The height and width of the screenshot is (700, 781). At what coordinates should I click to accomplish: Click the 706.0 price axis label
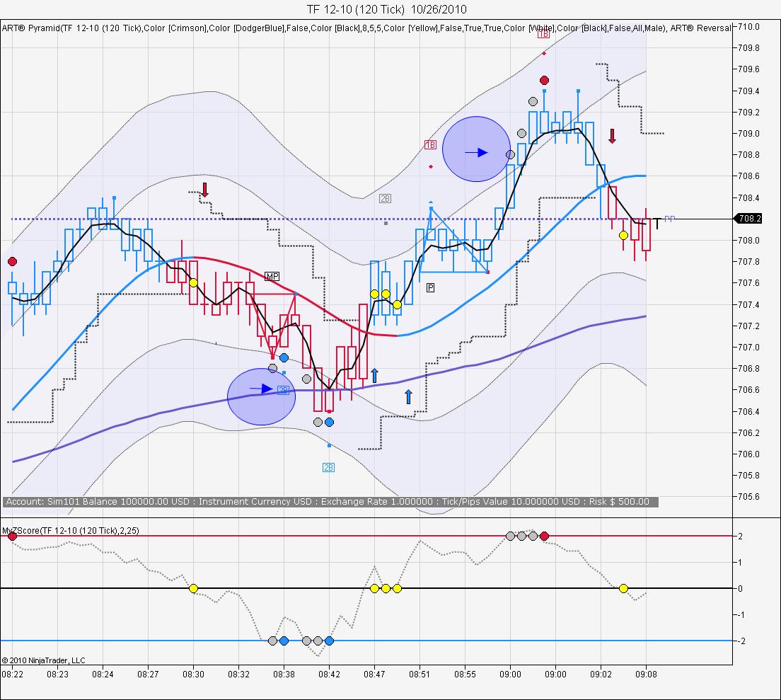[749, 454]
